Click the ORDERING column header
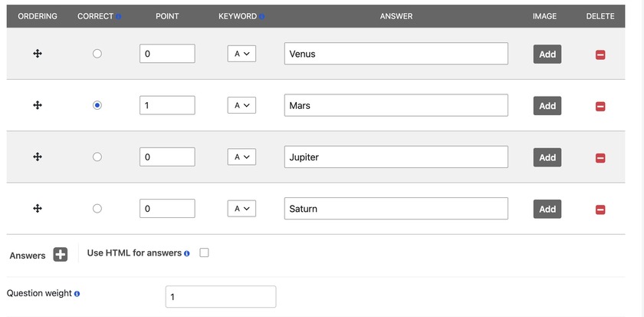The height and width of the screenshot is (317, 644). tap(38, 16)
